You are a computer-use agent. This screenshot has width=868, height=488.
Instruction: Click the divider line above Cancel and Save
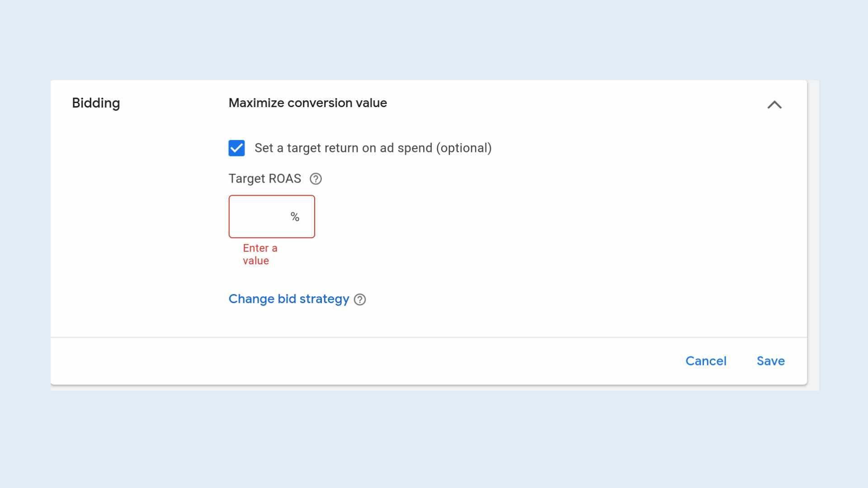(429, 337)
